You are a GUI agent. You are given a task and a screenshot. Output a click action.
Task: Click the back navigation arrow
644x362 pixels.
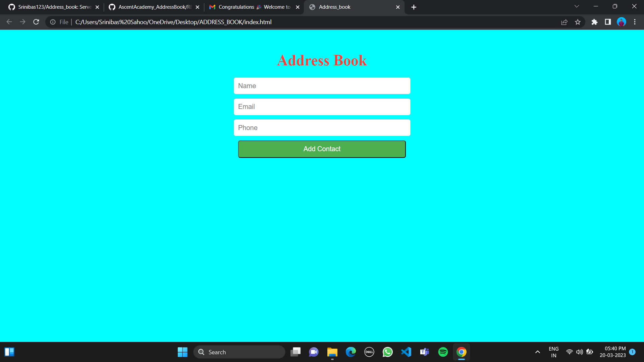(9, 22)
